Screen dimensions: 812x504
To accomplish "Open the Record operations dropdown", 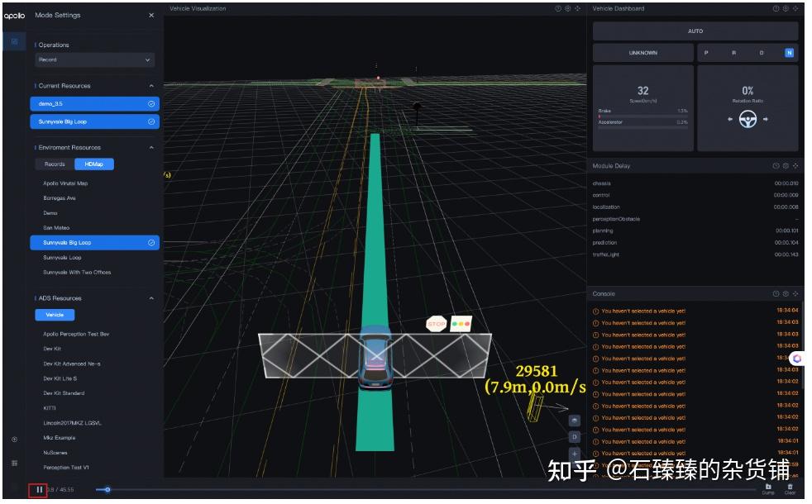I will (93, 60).
